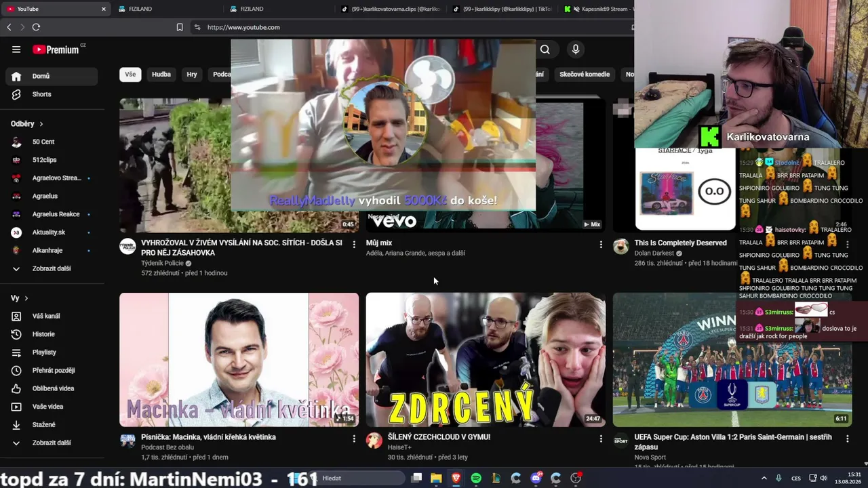Open the Aktuality.sk subscription channel
The image size is (868, 488).
[x=52, y=232]
